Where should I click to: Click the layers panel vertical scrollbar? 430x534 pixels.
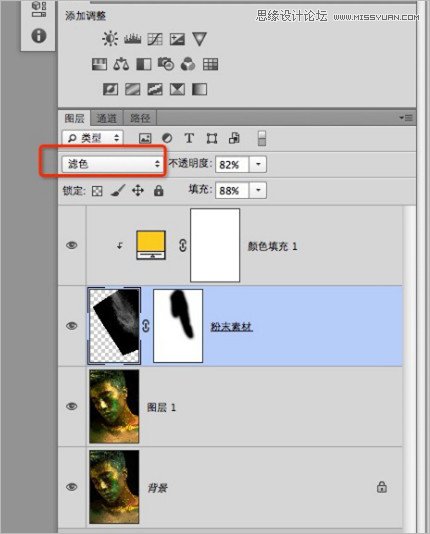point(410,366)
